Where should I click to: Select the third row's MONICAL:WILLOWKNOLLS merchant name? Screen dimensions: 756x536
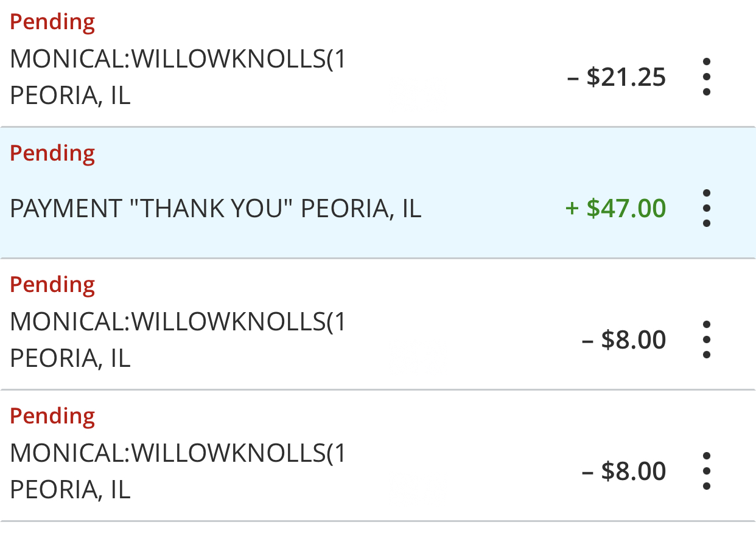[178, 322]
